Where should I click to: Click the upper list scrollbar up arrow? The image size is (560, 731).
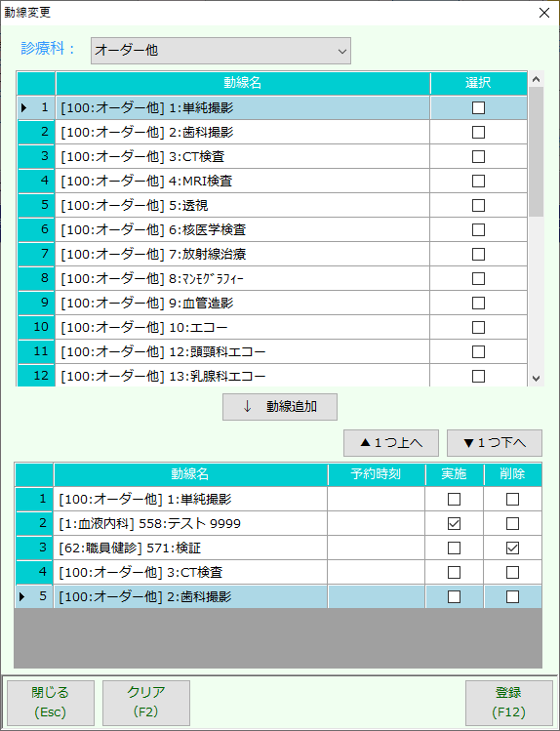[536, 79]
